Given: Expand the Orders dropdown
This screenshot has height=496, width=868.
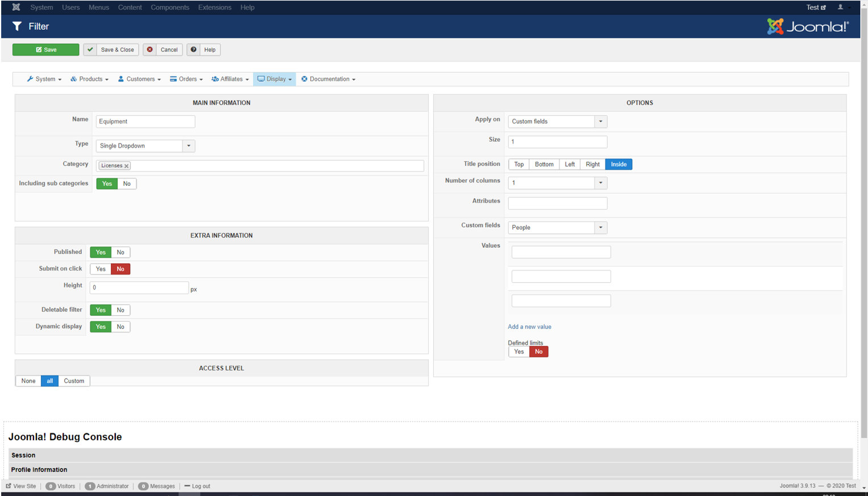Looking at the screenshot, I should (186, 79).
